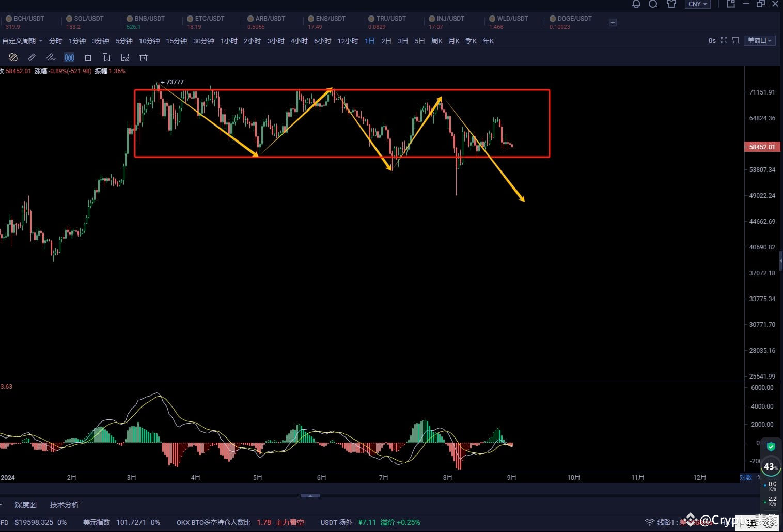Switch to the BNB/USDT tab
Image resolution: width=783 pixels, height=532 pixels.
(146, 22)
